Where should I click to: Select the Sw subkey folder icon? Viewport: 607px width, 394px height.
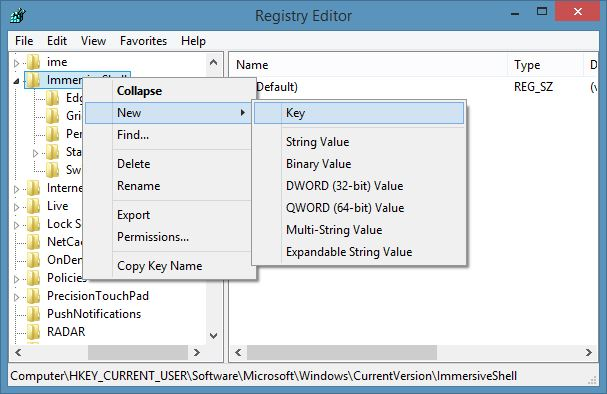pos(53,170)
